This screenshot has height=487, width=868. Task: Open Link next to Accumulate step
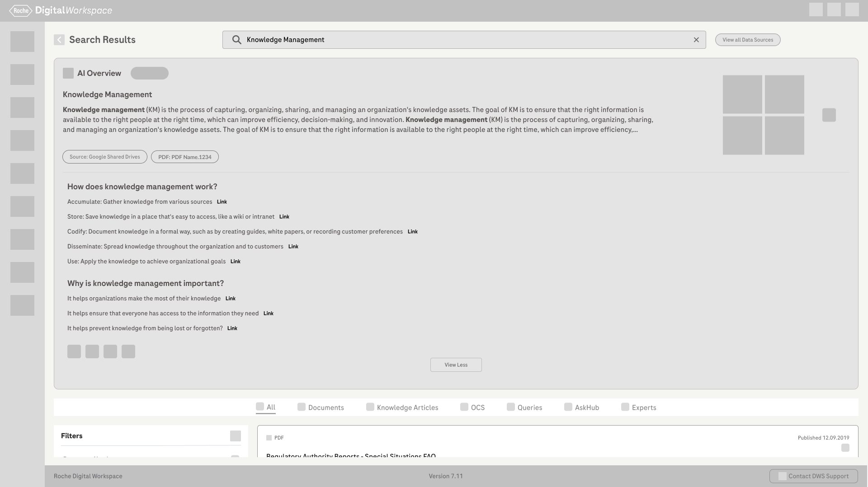click(222, 202)
